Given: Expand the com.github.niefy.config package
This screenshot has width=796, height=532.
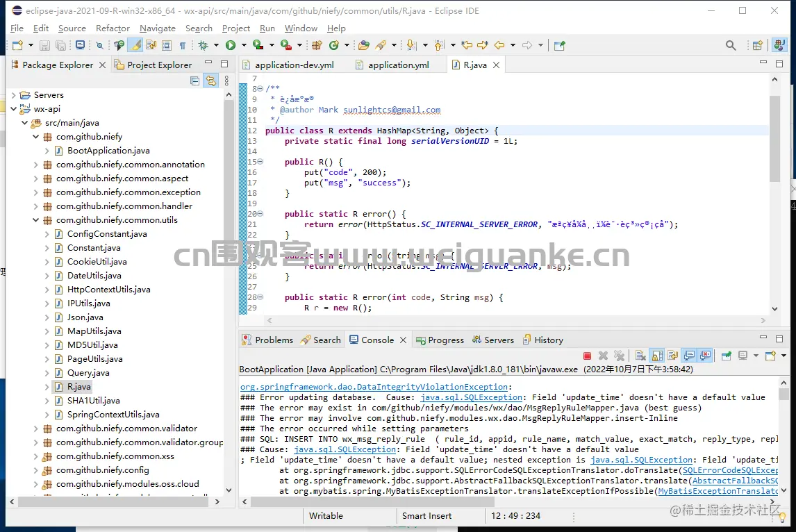Looking at the screenshot, I should pyautogui.click(x=35, y=470).
